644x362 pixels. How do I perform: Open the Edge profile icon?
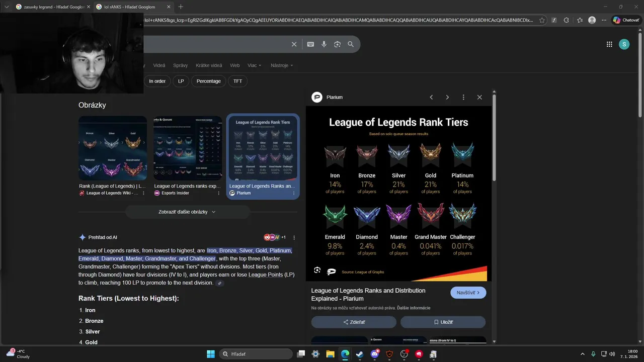click(x=592, y=20)
